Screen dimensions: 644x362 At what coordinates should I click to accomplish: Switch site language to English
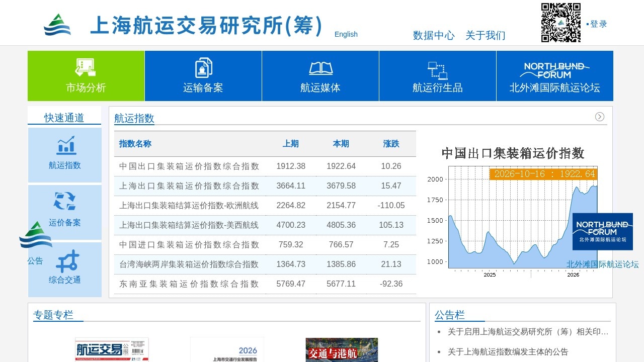coord(346,34)
